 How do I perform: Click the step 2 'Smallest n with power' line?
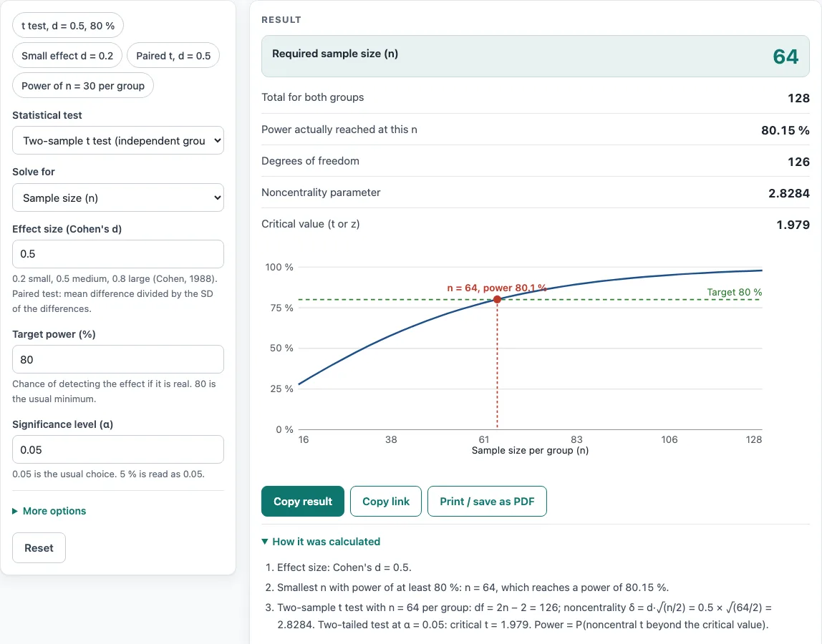click(473, 587)
